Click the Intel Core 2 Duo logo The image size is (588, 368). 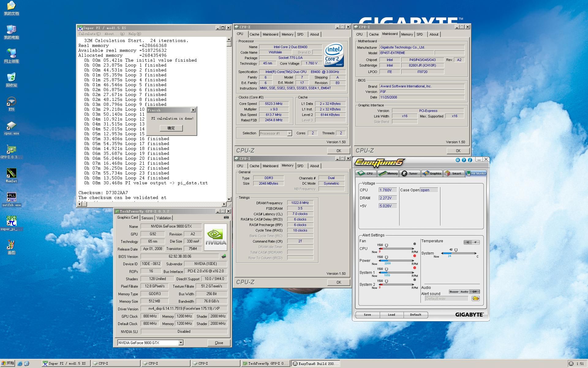pyautogui.click(x=334, y=55)
